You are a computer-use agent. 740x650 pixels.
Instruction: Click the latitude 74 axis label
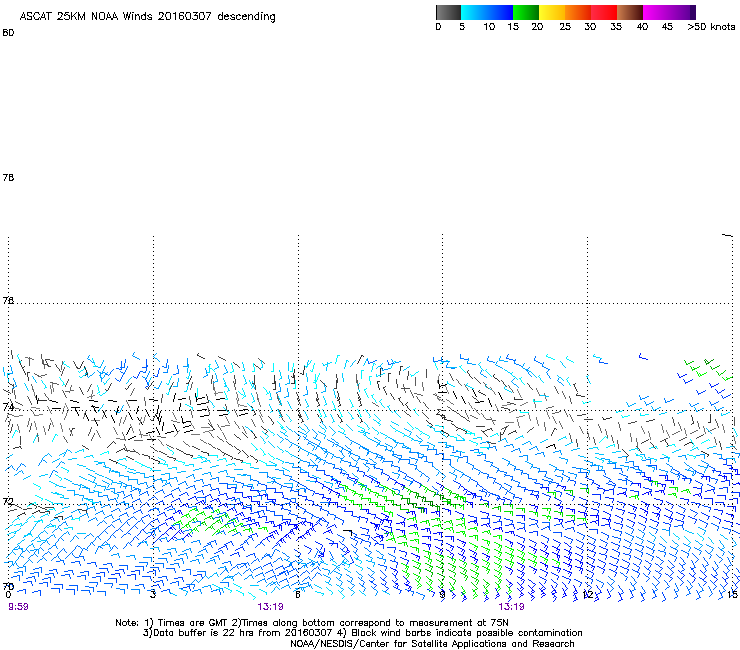pyautogui.click(x=8, y=406)
